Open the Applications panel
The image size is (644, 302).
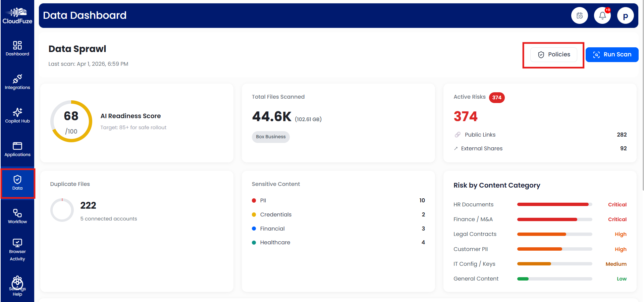[17, 149]
